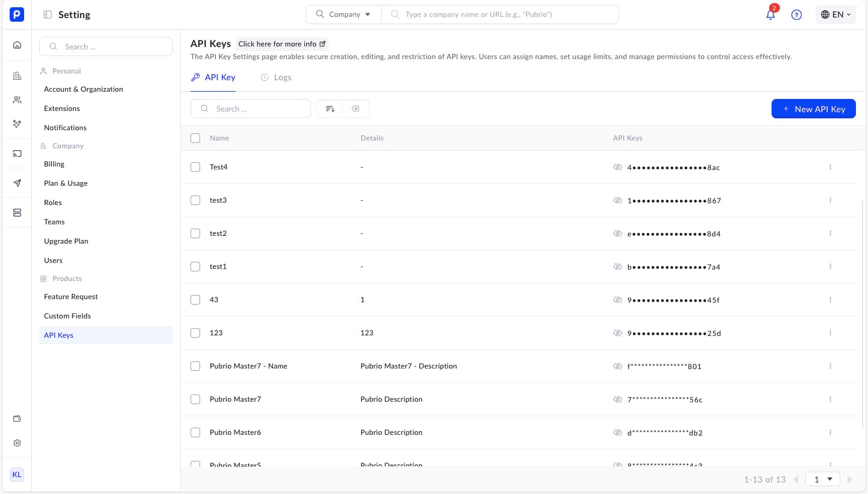This screenshot has height=494, width=868.
Task: Click the help question mark icon
Action: tap(796, 15)
